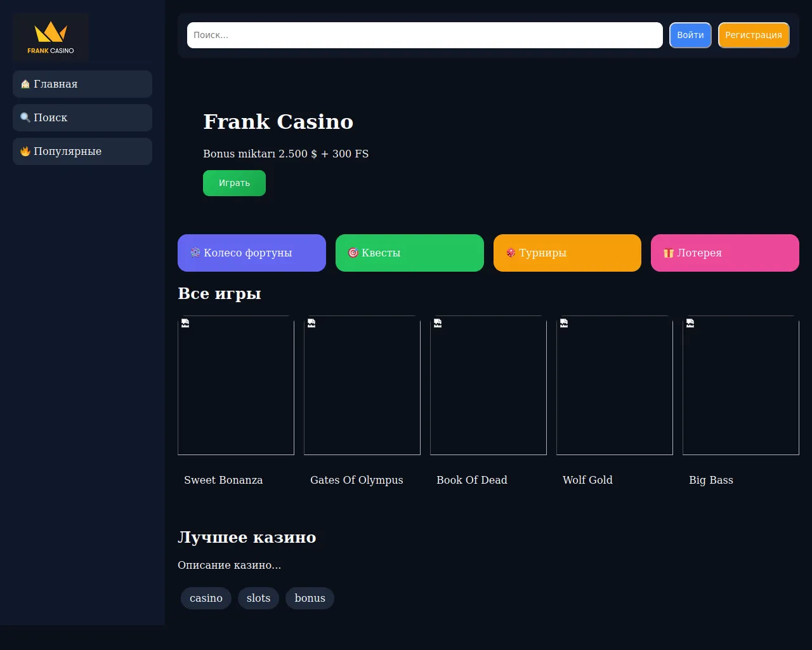Open the Big Bass game thumbnail
This screenshot has width=812, height=650.
pyautogui.click(x=741, y=385)
